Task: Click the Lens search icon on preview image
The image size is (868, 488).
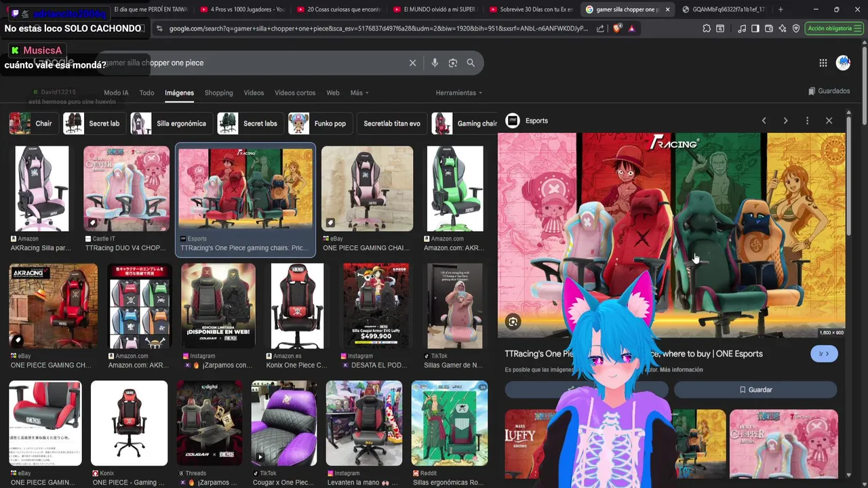Action: tap(513, 323)
